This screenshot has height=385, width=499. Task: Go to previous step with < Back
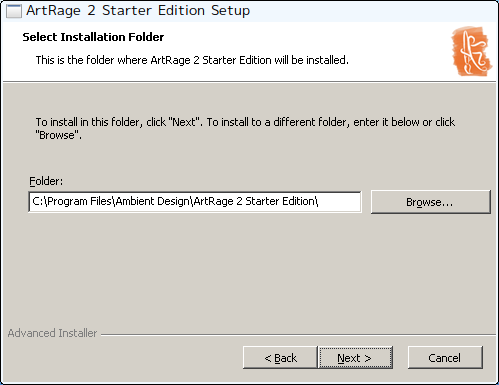(280, 358)
